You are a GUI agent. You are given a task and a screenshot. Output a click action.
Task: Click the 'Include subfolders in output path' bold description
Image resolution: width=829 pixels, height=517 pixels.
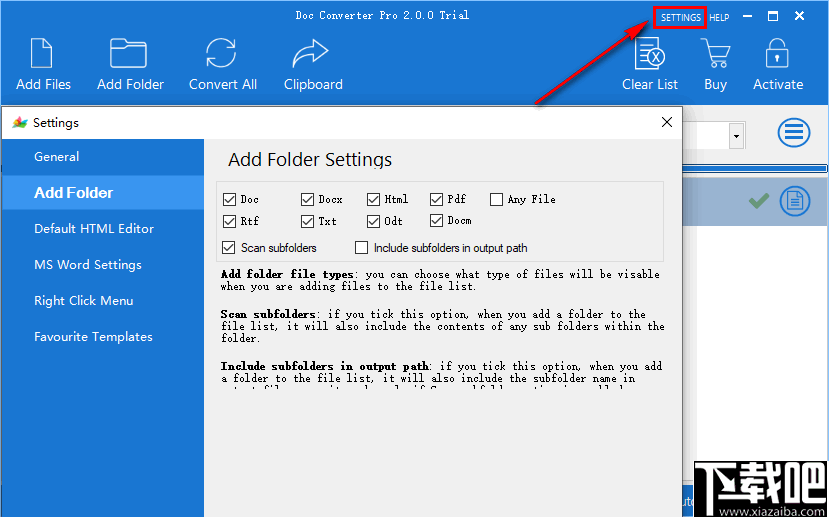[x=325, y=366]
